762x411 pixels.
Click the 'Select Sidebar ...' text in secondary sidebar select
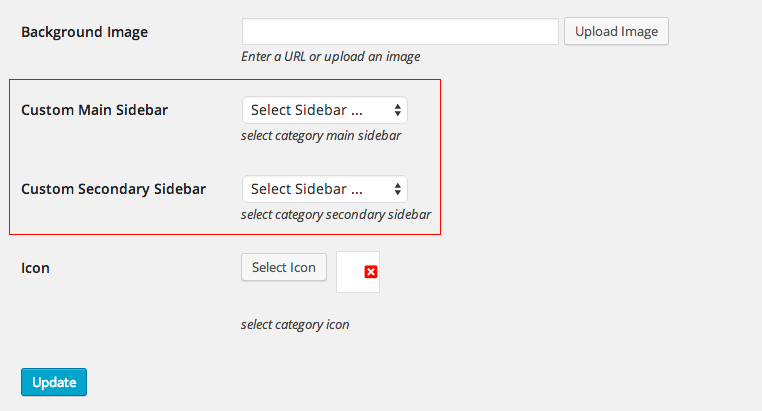click(307, 189)
